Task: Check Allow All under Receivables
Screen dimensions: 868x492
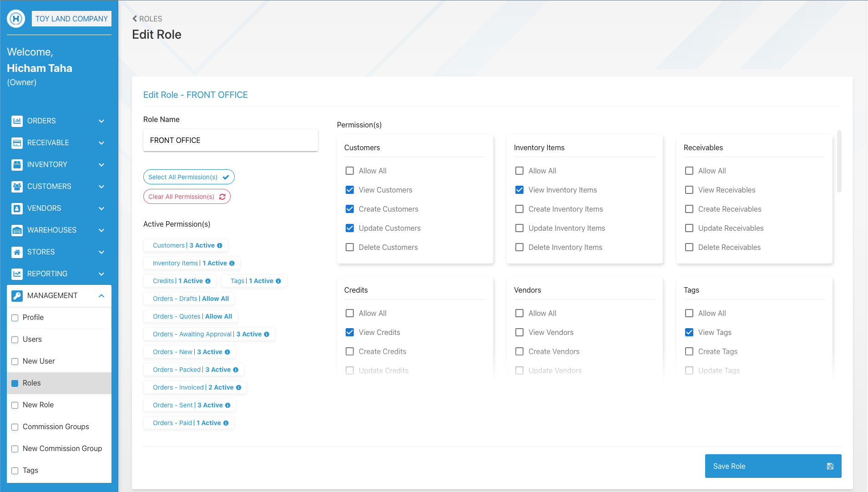Action: [689, 171]
